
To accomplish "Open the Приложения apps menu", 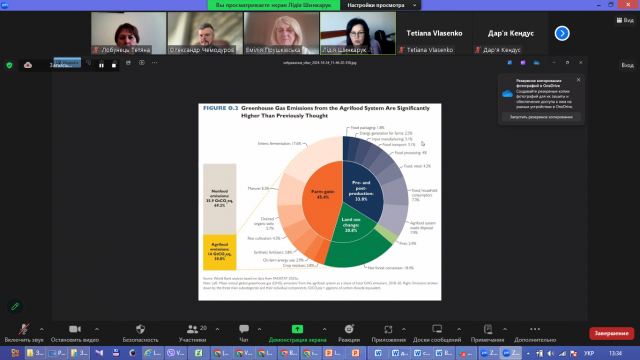I will [x=388, y=333].
